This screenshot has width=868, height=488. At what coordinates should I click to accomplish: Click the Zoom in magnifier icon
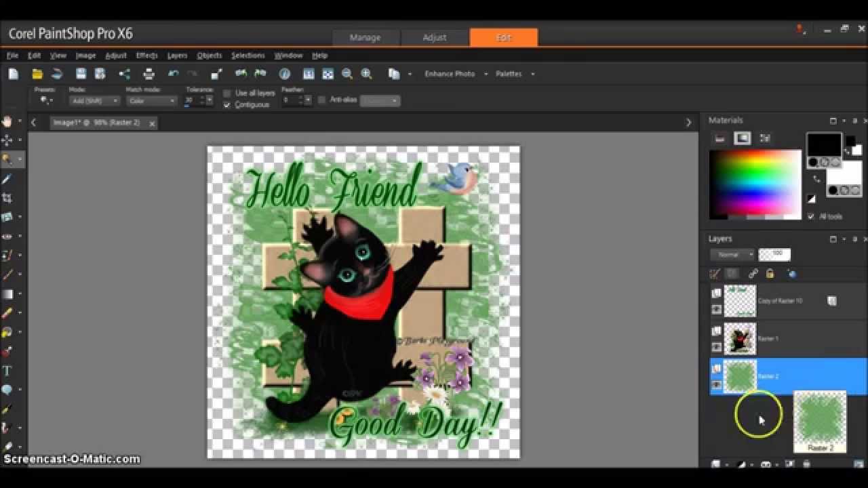367,74
